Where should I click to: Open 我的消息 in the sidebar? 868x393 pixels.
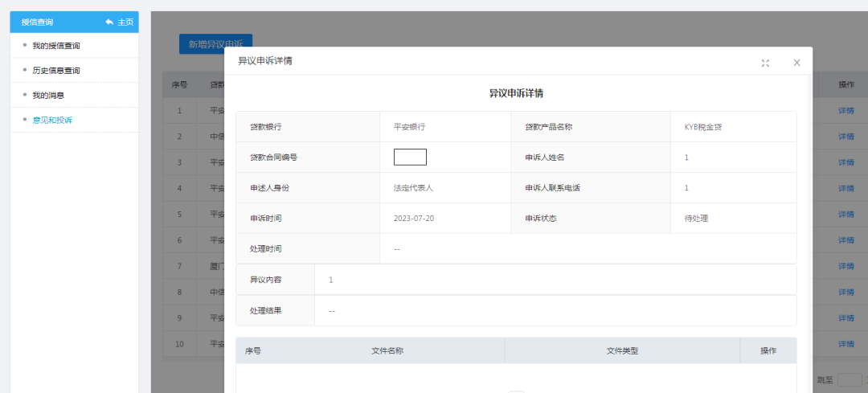48,95
